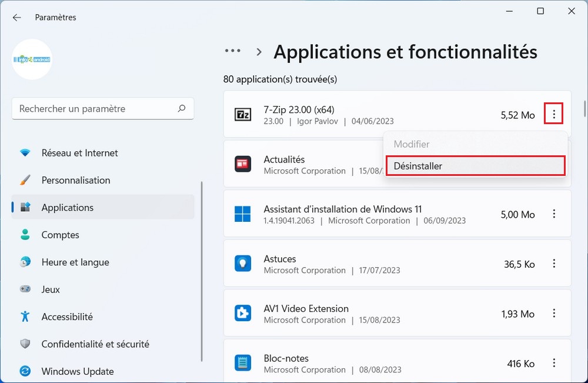The image size is (588, 383).
Task: Focus the Rechercher un paramètre search field
Action: click(103, 109)
